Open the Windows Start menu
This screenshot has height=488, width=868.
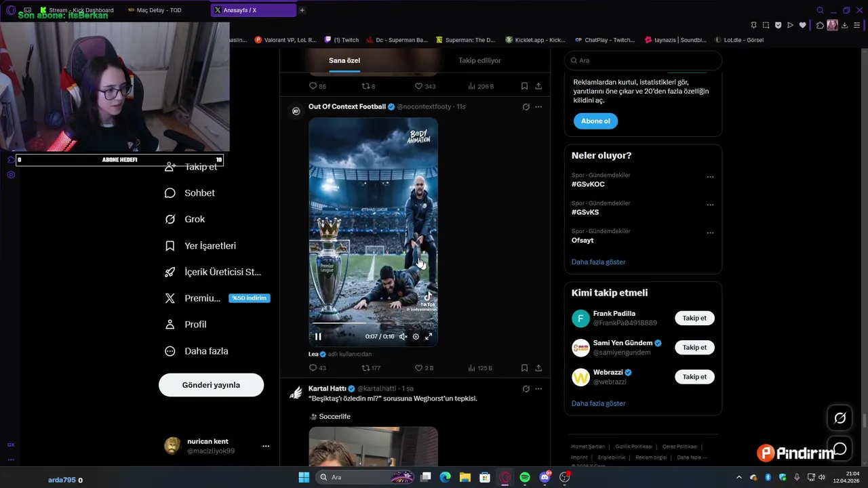(304, 477)
